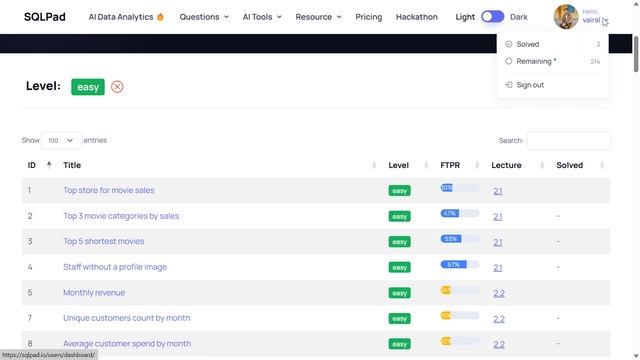Screen dimensions: 640x360
Task: Open lecture 2.1 link in Top 3 categories row
Action: [498, 217]
